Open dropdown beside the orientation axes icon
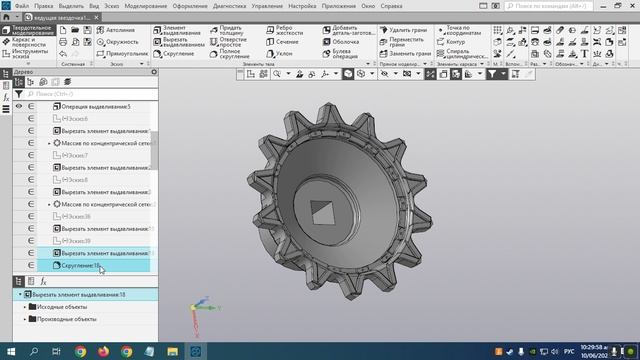 coord(336,74)
